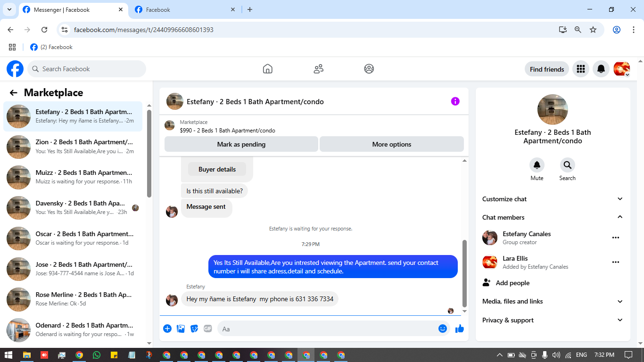Switch to the second Facebook tab
This screenshot has height=362, width=644.
(x=185, y=10)
